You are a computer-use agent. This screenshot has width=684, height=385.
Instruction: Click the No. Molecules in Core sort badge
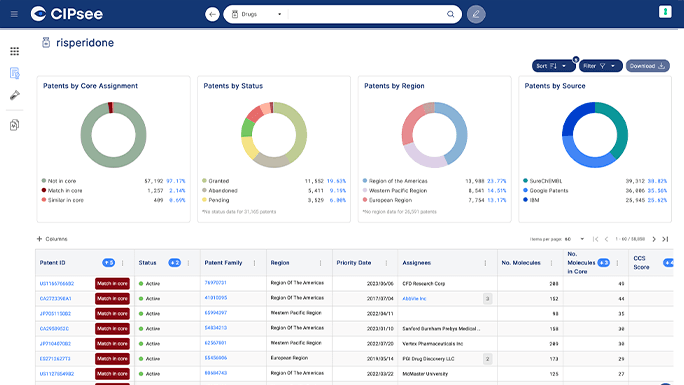[x=603, y=262]
